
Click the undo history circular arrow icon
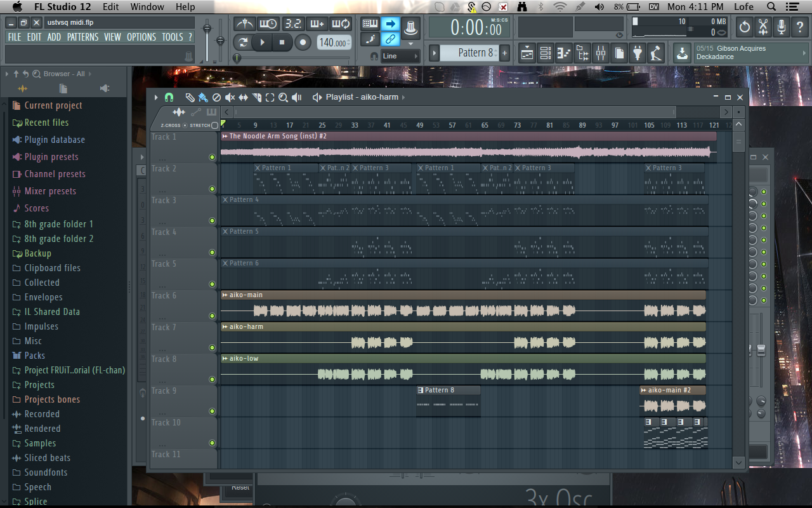(x=745, y=27)
